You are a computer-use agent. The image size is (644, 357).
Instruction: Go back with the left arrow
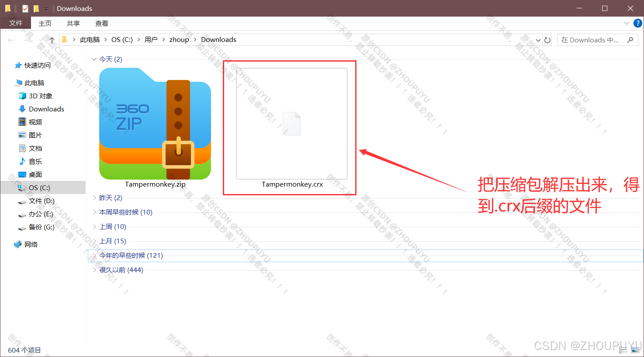pos(11,40)
